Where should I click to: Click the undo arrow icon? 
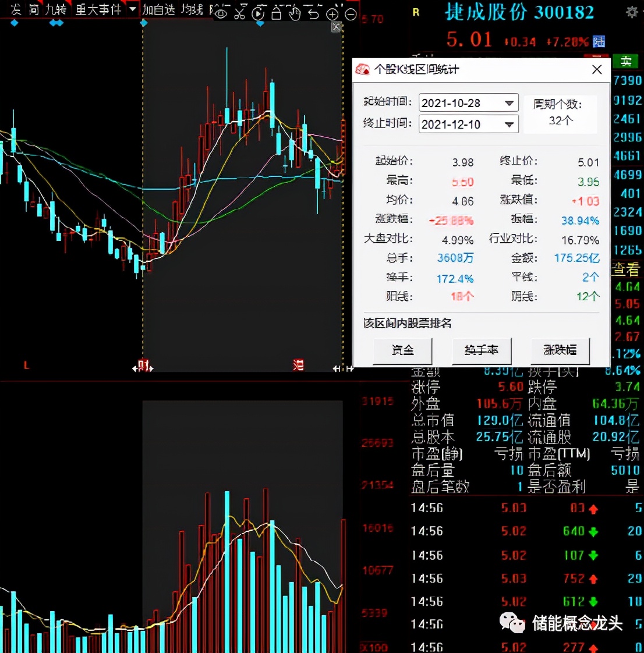[x=314, y=14]
